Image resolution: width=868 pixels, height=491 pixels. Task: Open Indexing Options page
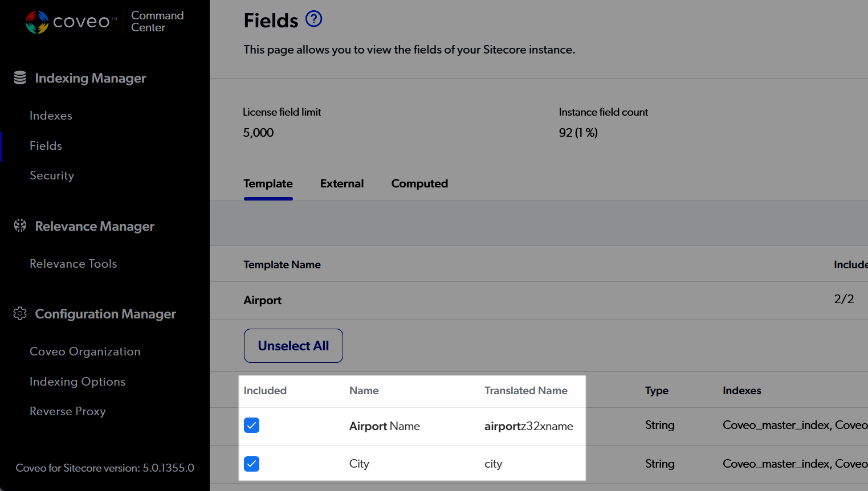[x=78, y=382]
